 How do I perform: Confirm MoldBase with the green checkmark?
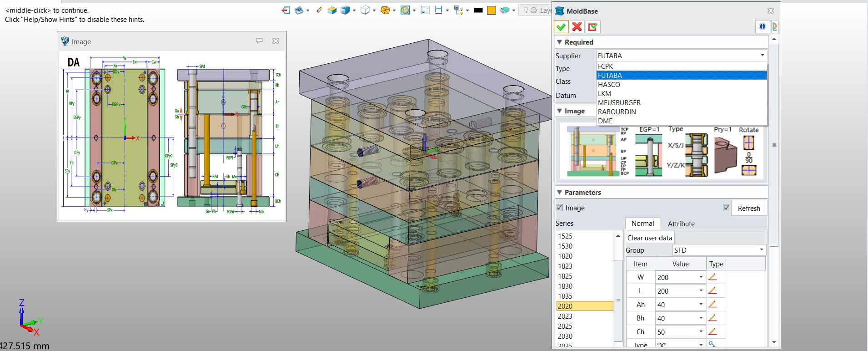pos(561,27)
